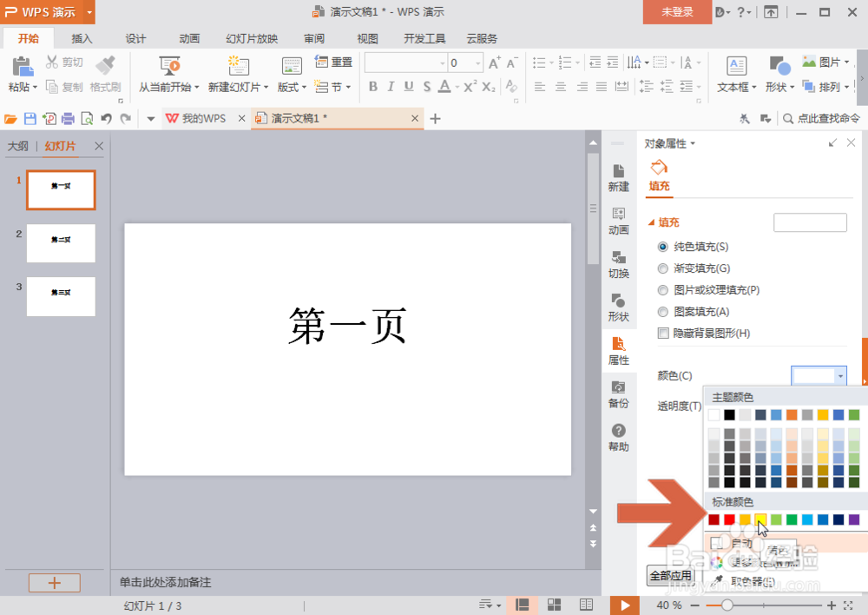The height and width of the screenshot is (615, 868).
Task: Click 取色器 eyedropper option
Action: coord(752,580)
